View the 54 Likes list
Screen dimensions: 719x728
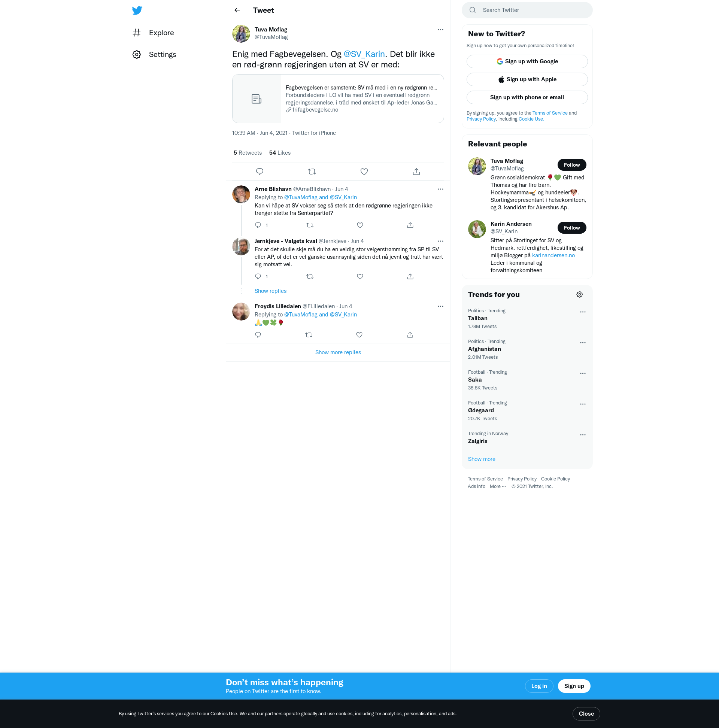coord(280,153)
